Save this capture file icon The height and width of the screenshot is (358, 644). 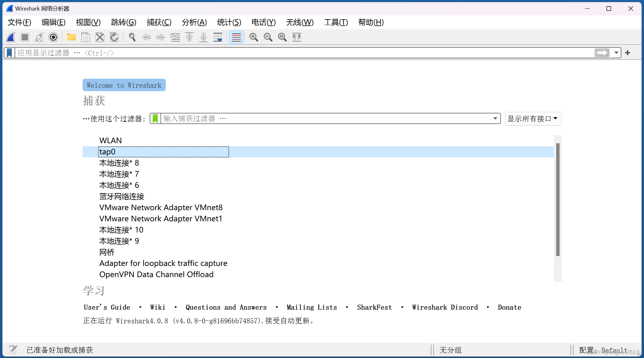coord(86,37)
